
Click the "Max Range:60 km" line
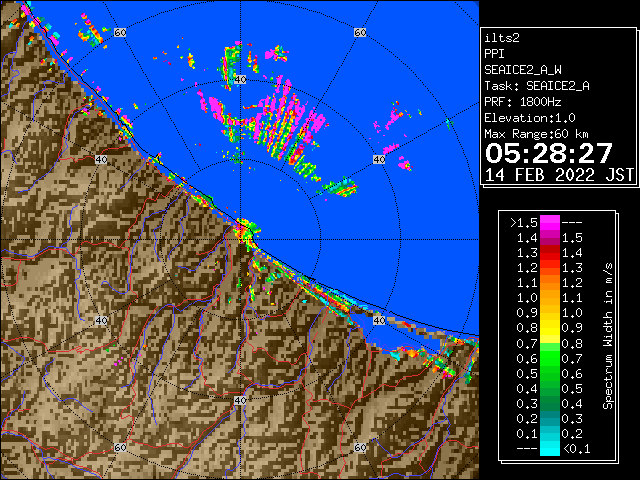pos(537,134)
